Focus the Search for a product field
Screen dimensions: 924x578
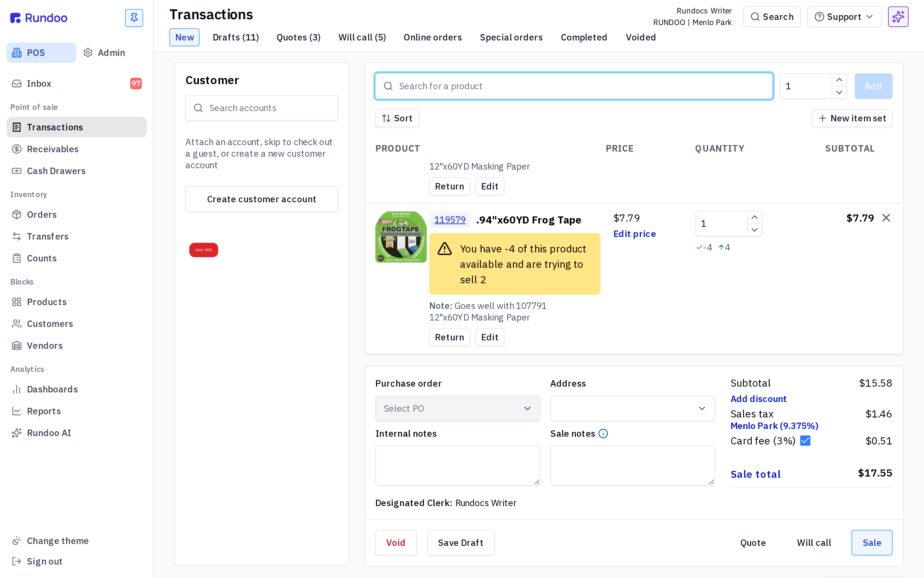(x=574, y=86)
